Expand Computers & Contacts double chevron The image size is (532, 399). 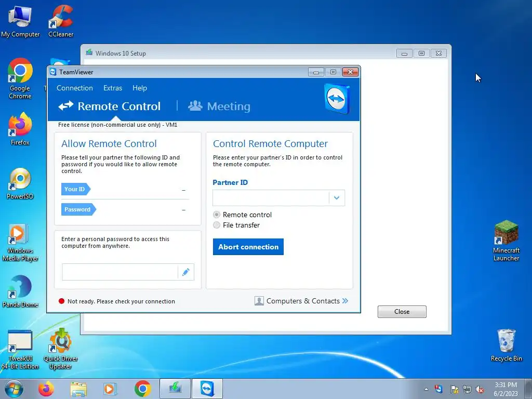(345, 301)
